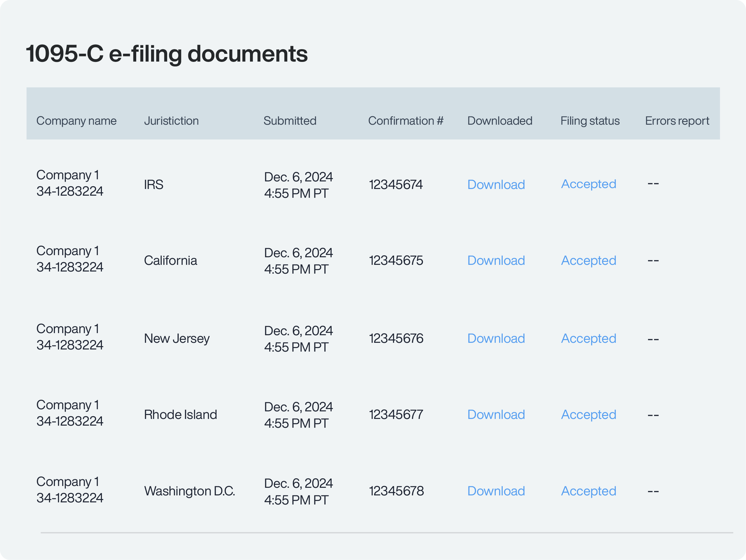746x560 pixels.
Task: Click the Juristiction column header
Action: [x=171, y=121]
